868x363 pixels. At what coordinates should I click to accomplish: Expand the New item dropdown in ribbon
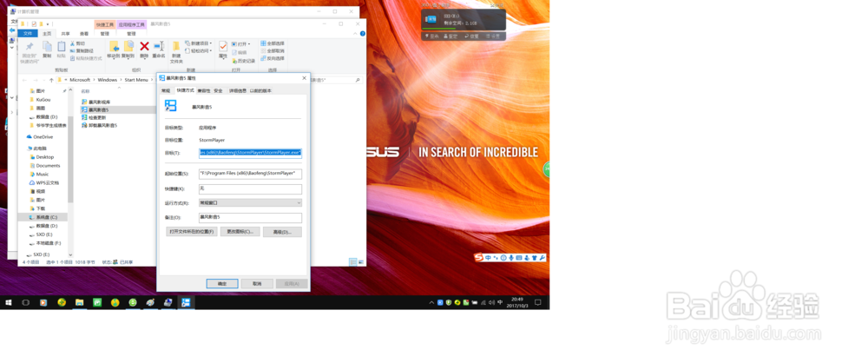(x=210, y=43)
